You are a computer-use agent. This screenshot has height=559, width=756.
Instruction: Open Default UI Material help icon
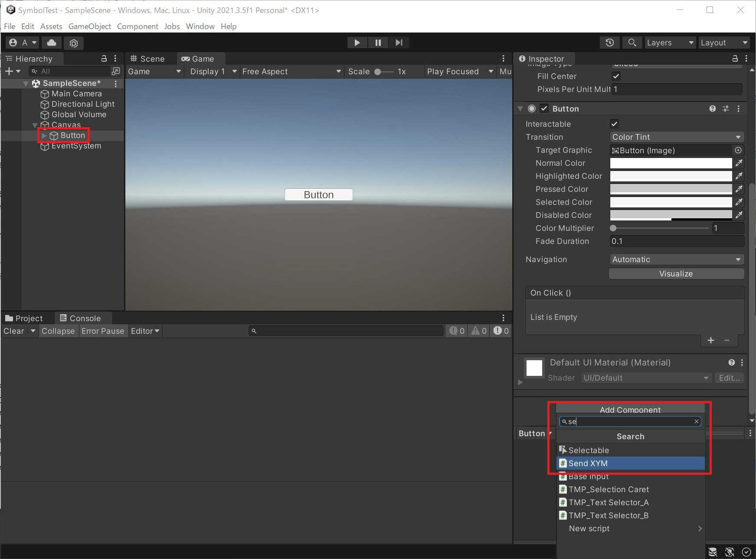coord(732,362)
